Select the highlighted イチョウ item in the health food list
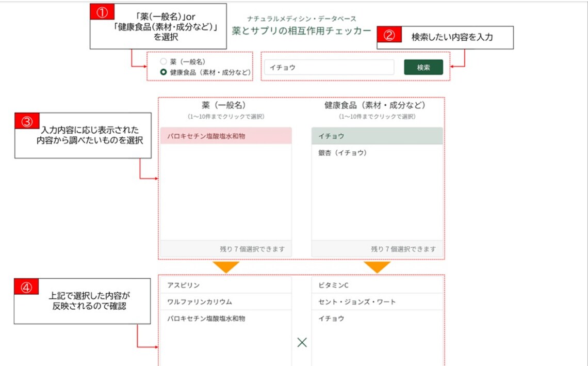 tap(377, 136)
